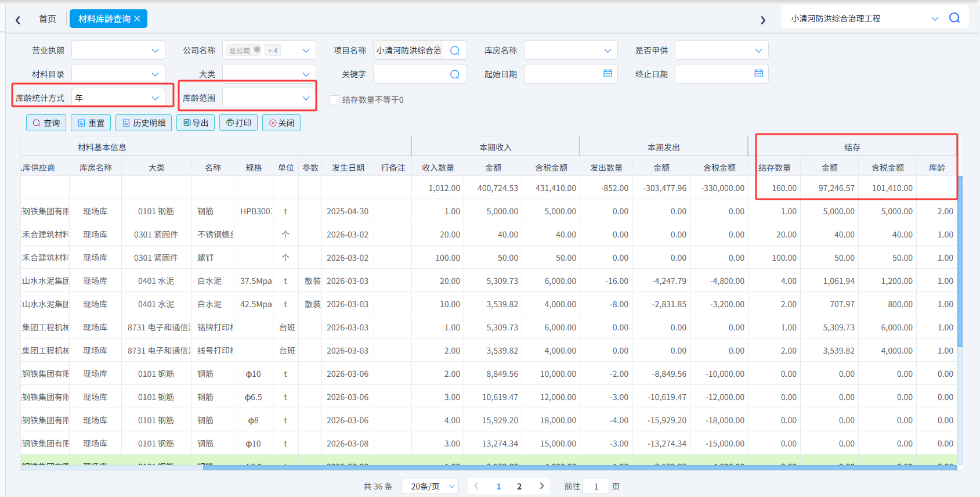The width and height of the screenshot is (980, 497).
Task: Click the top-right project search magnifier icon
Action: coord(954,18)
